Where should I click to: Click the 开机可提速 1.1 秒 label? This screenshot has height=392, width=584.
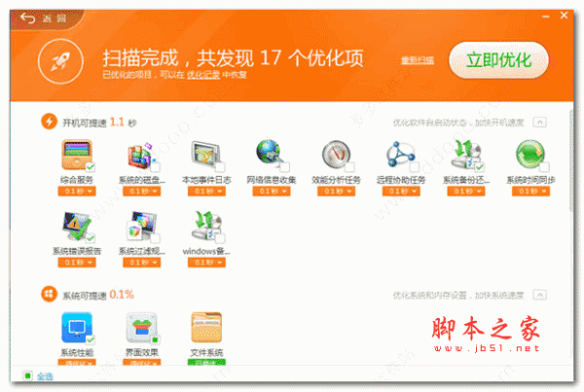coord(99,123)
